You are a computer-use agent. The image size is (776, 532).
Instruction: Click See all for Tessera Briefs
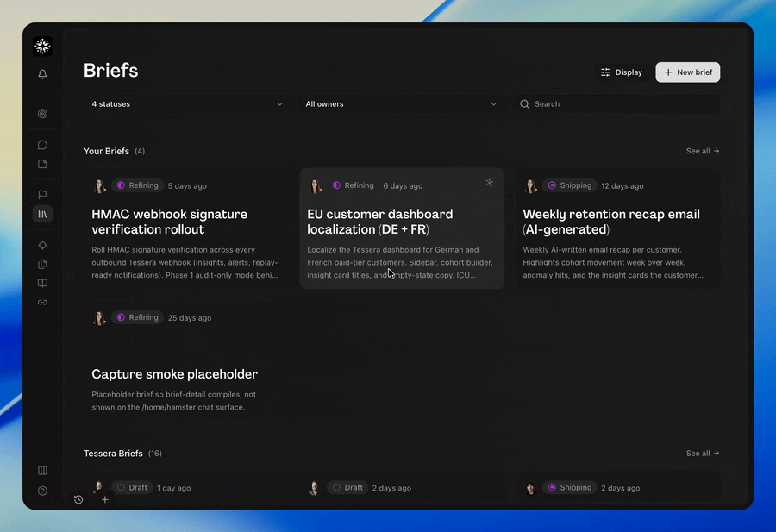tap(702, 454)
